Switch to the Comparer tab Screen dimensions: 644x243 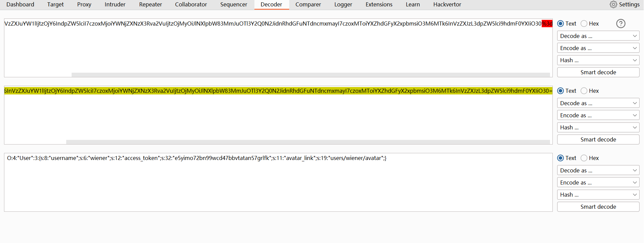tap(308, 4)
